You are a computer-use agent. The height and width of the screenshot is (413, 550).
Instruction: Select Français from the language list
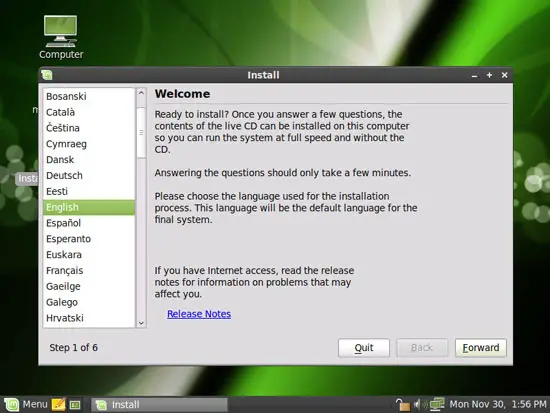89,271
